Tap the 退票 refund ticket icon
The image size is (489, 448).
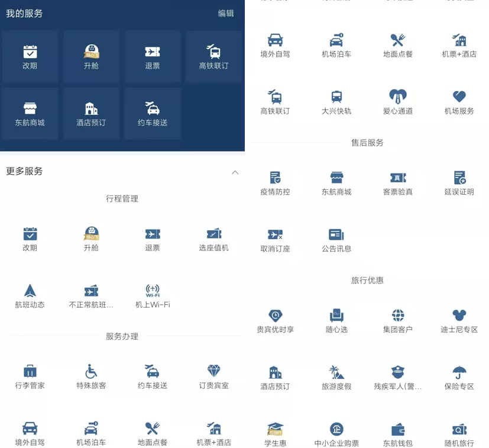point(152,237)
